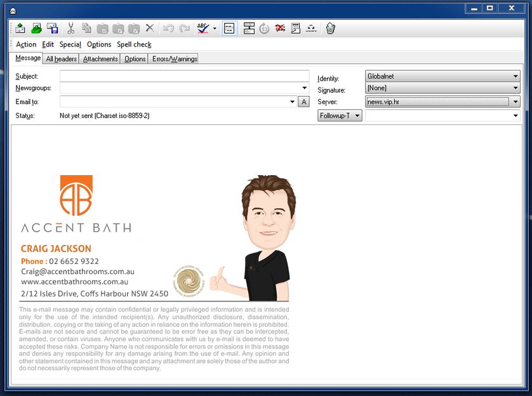
Task: Click the Followup-T button
Action: click(340, 115)
